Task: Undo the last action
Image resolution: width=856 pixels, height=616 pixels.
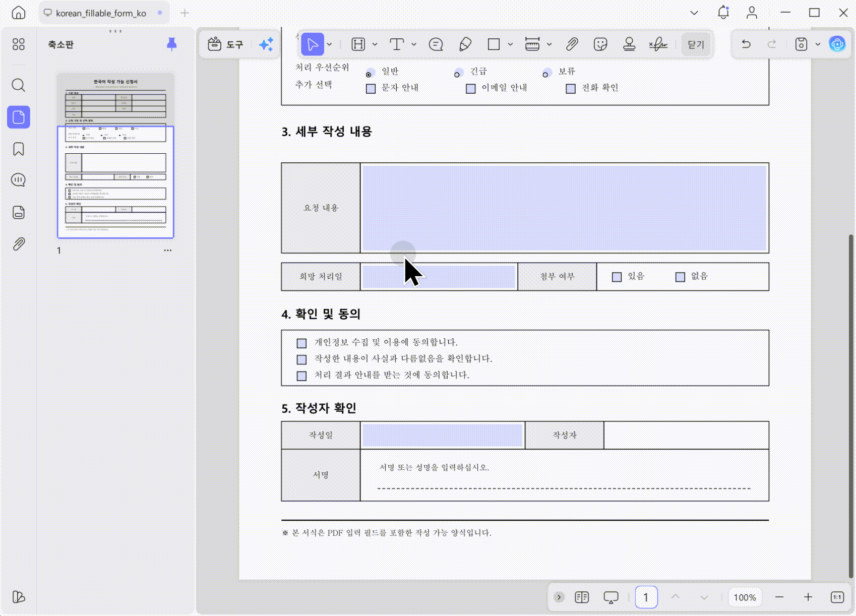Action: tap(746, 44)
